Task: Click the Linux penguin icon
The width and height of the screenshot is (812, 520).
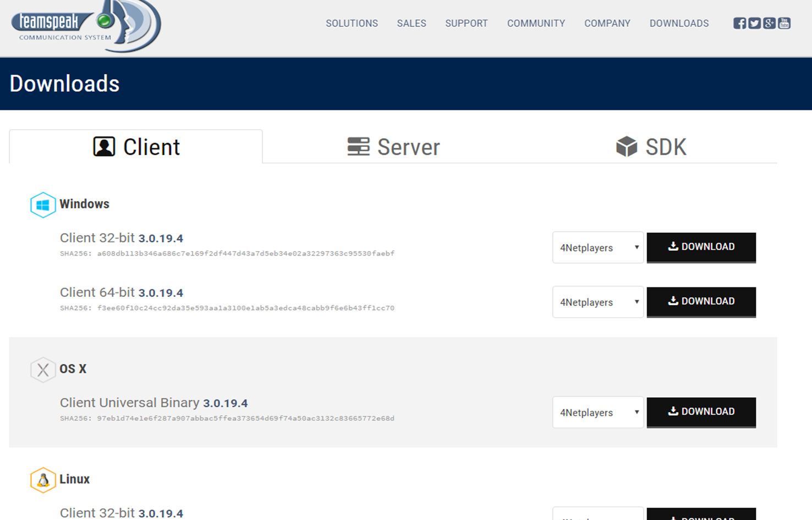Action: pyautogui.click(x=43, y=480)
